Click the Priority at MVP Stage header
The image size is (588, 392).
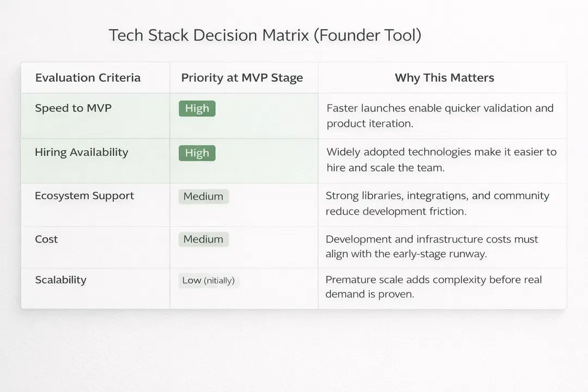pos(242,78)
